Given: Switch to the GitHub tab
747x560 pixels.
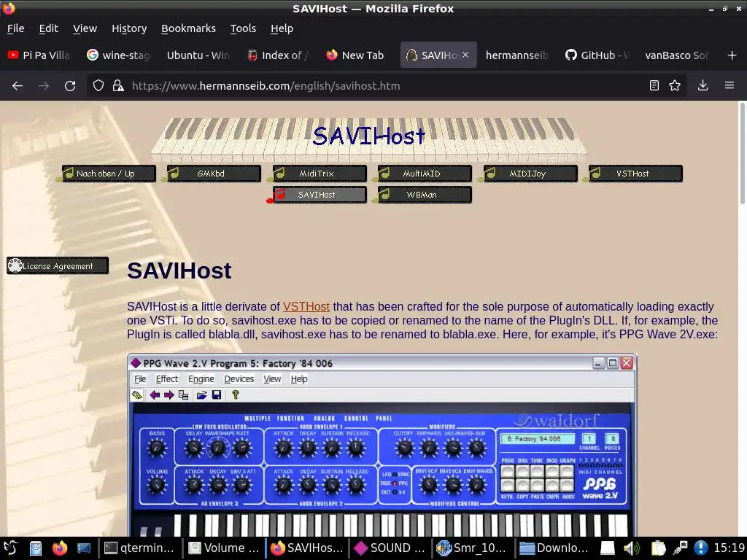Looking at the screenshot, I should tap(597, 55).
